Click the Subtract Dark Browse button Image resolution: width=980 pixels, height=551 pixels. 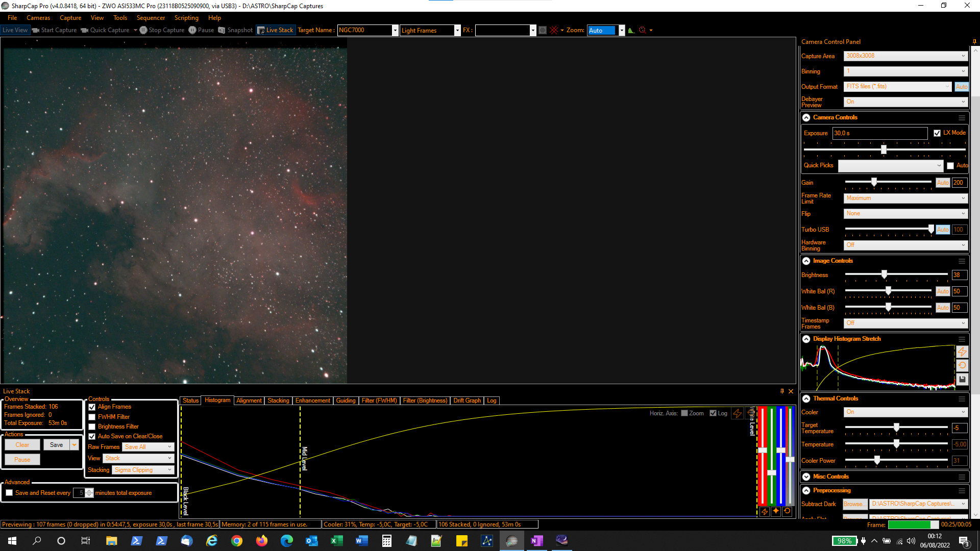[855, 504]
